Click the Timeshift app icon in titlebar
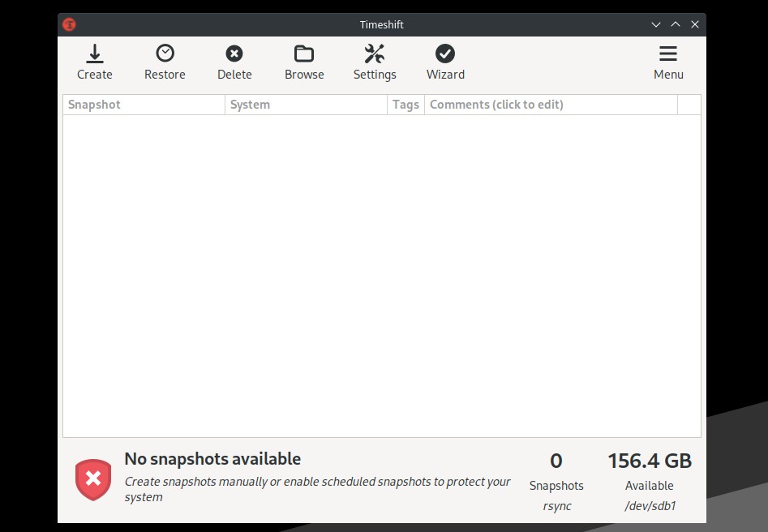Image resolution: width=768 pixels, height=532 pixels. [x=69, y=24]
